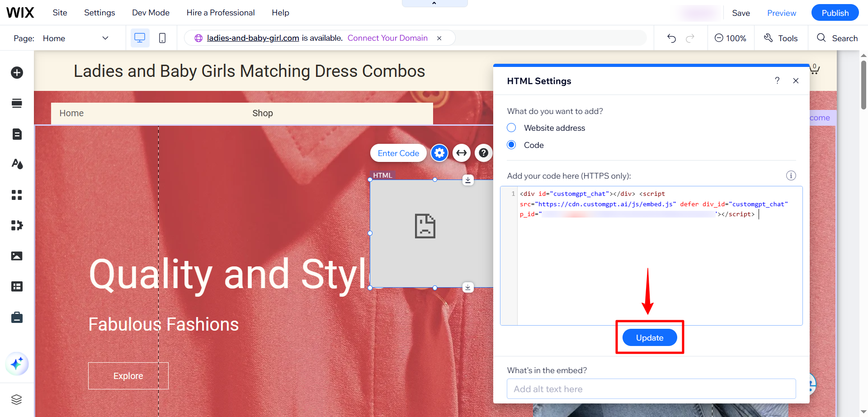This screenshot has width=868, height=417.
Task: Click the Publish button
Action: (x=835, y=13)
